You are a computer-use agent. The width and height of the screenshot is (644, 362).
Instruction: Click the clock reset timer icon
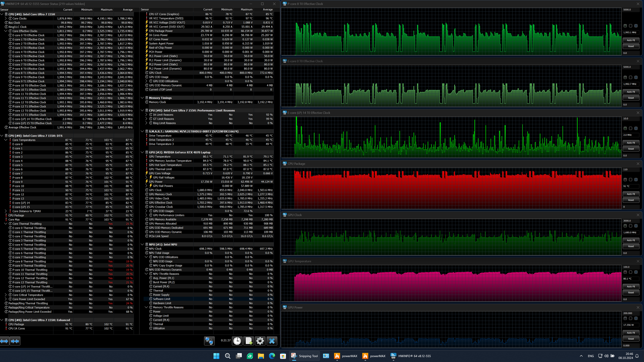point(237,341)
